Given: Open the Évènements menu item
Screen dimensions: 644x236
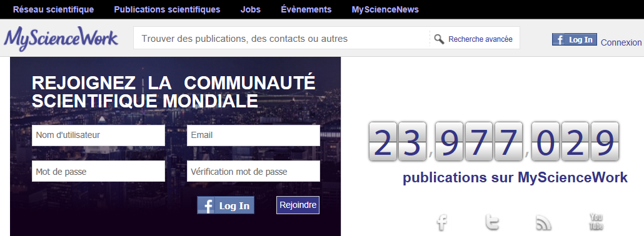Looking at the screenshot, I should pyautogui.click(x=306, y=9).
